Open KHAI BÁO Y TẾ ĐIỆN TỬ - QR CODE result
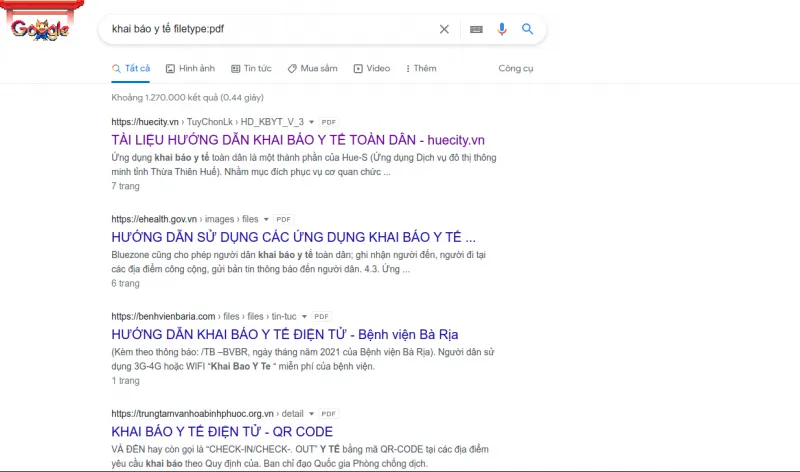Screen dimensions: 800x472 tap(222, 432)
